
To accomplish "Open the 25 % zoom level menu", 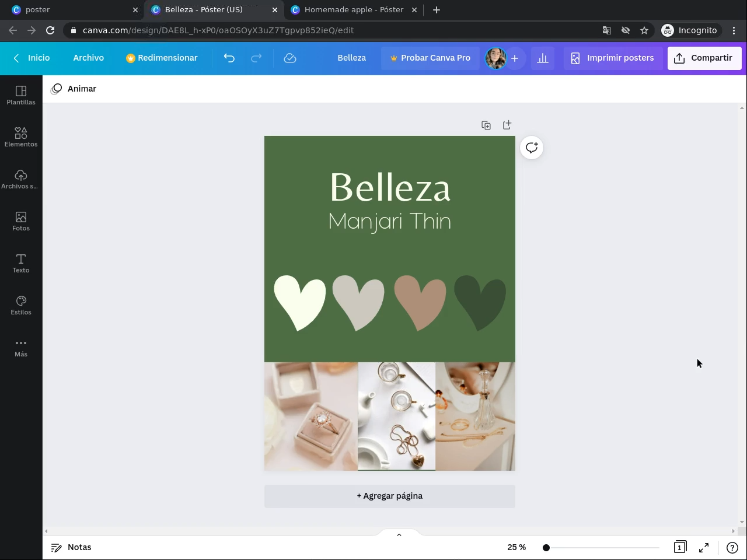I will pos(516,547).
